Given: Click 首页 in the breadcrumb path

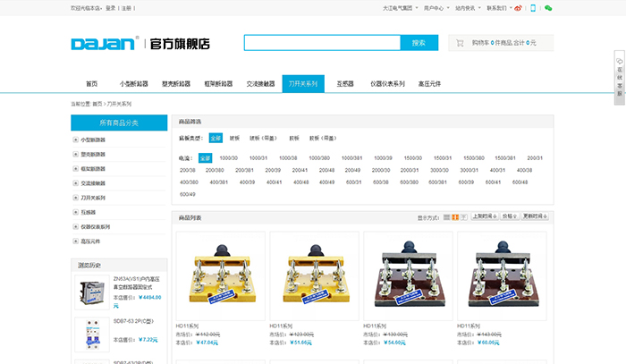Looking at the screenshot, I should point(97,104).
